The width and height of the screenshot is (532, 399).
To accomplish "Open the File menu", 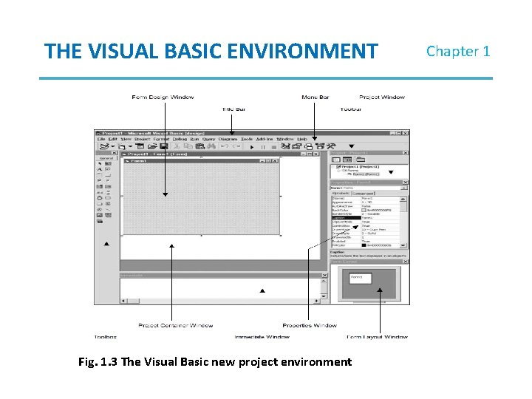I will (101, 139).
